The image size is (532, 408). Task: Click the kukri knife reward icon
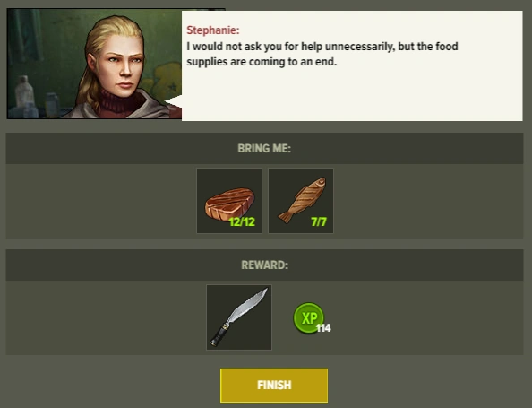[239, 317]
